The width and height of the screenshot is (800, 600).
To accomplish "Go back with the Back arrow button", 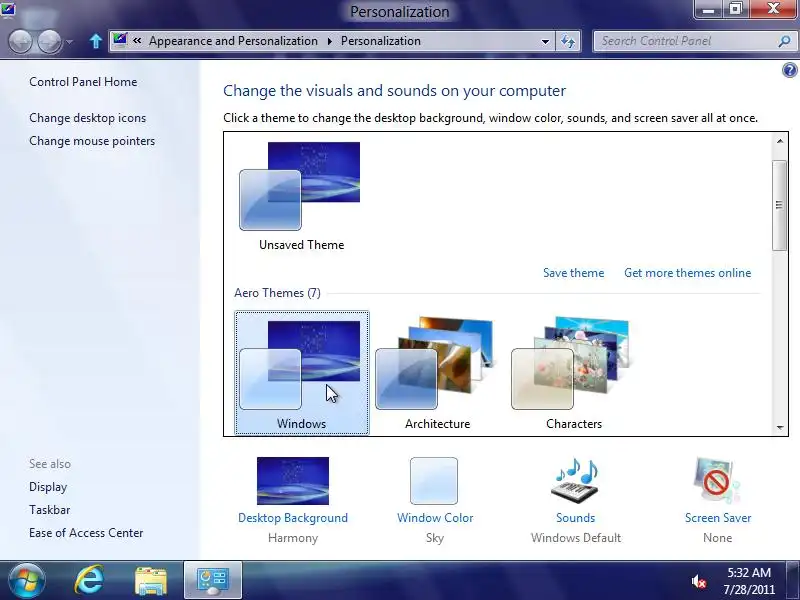I will [20, 41].
